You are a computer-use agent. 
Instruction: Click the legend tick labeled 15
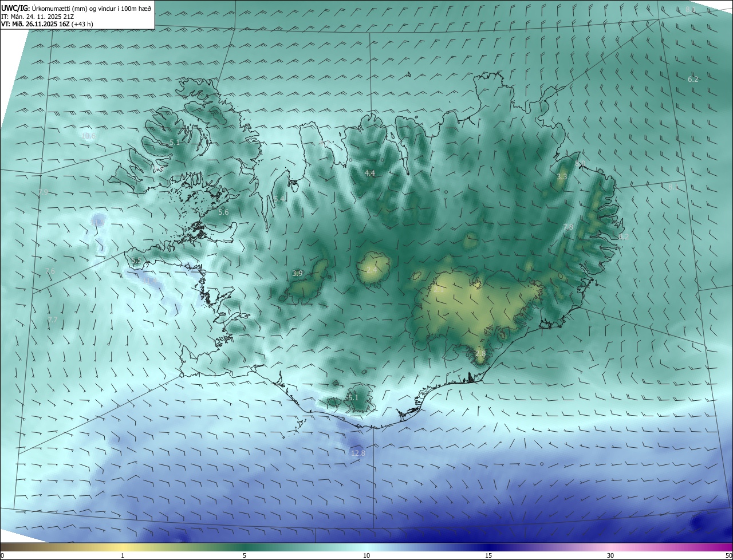click(x=488, y=556)
